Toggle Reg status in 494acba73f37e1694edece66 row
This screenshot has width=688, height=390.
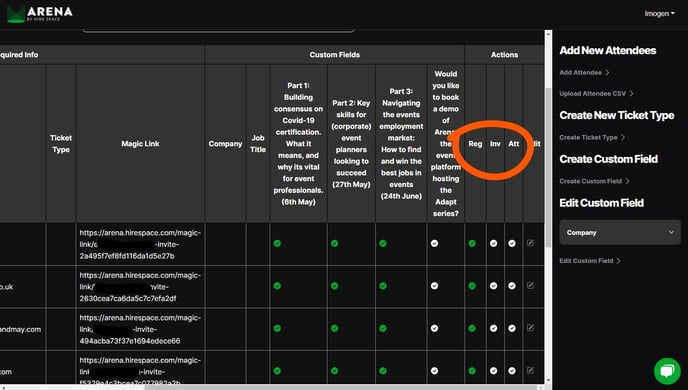(x=472, y=328)
